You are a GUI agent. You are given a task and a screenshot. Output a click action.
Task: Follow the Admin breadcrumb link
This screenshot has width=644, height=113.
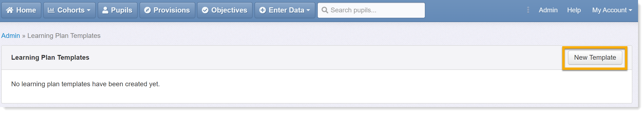(10, 36)
